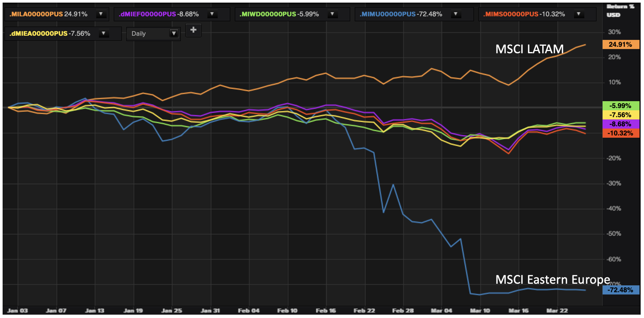The width and height of the screenshot is (644, 318).
Task: Open the Daily interval dropdown
Action: (x=154, y=34)
